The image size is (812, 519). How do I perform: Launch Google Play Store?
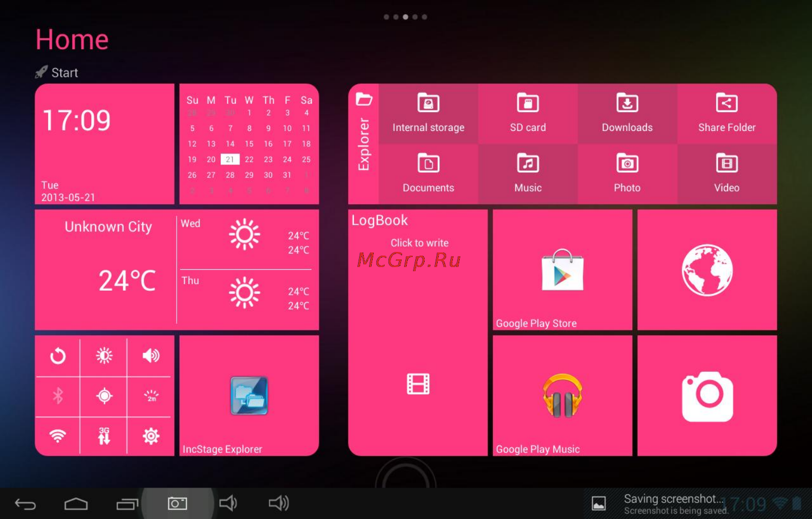click(562, 270)
